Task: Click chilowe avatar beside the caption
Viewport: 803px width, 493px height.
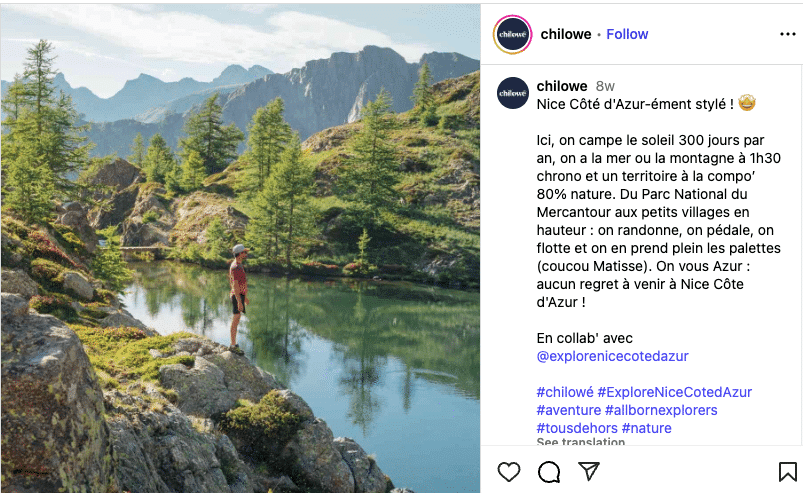Action: (x=513, y=91)
